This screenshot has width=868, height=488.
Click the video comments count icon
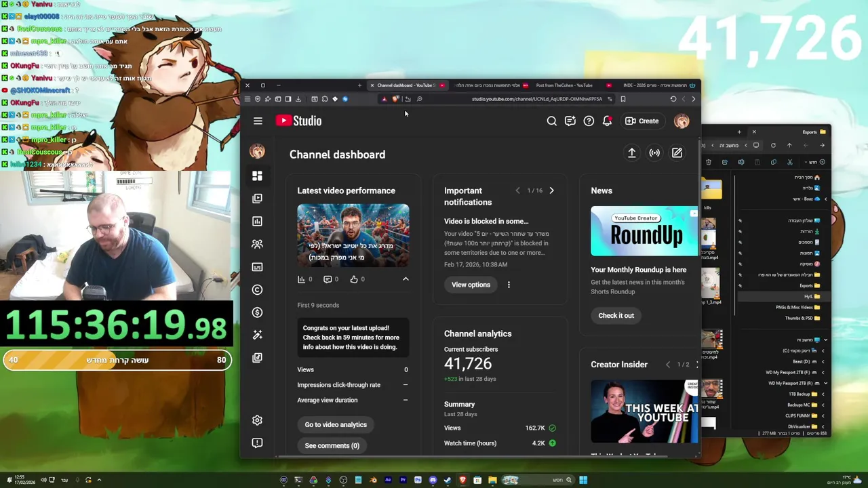[x=328, y=279]
